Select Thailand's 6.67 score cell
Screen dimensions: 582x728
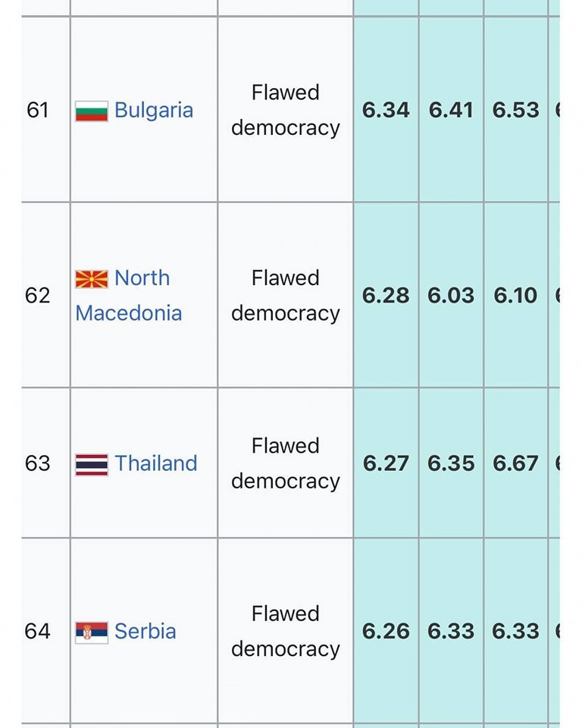pyautogui.click(x=516, y=463)
